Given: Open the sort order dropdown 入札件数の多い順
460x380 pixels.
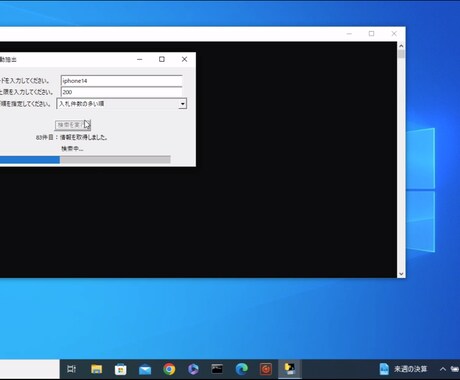Looking at the screenshot, I should (122, 104).
